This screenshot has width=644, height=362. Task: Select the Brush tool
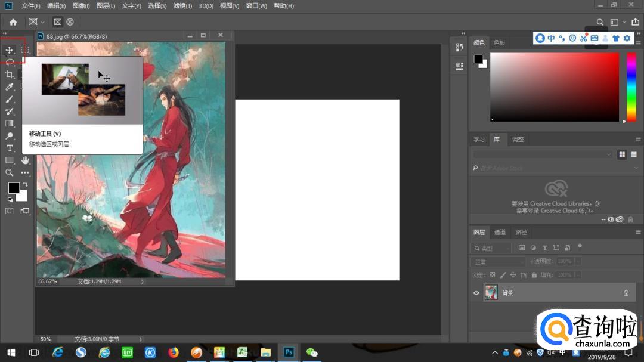pyautogui.click(x=9, y=99)
